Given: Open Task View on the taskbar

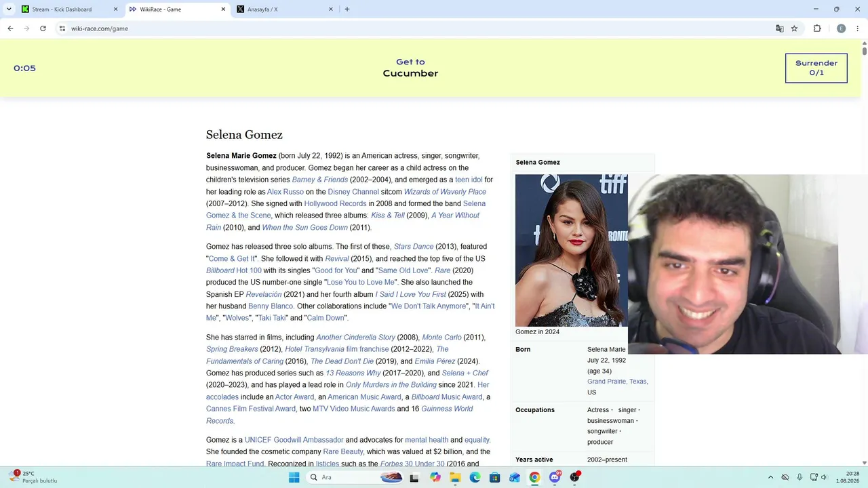Looking at the screenshot, I should (x=414, y=477).
